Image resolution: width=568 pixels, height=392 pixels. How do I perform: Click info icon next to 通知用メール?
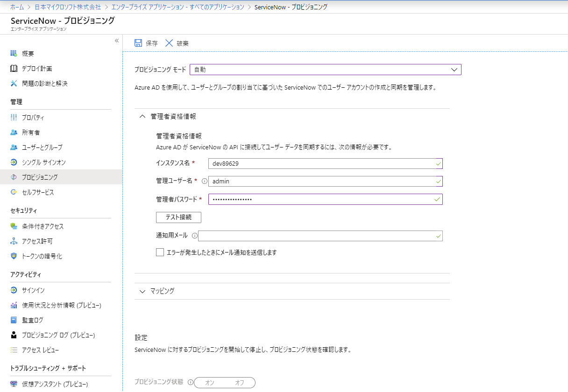[x=195, y=236]
